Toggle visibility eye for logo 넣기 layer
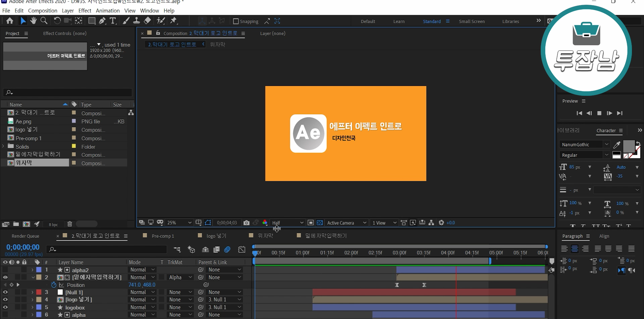 (x=5, y=300)
